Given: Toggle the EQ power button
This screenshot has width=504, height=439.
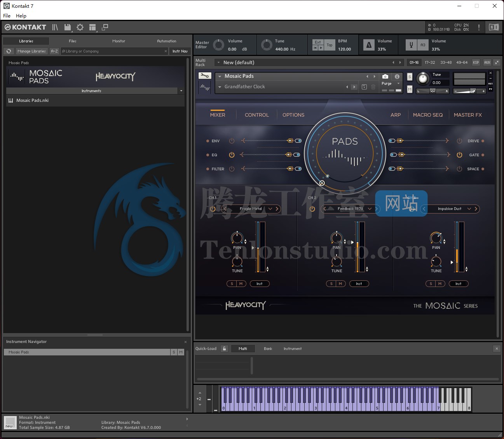Looking at the screenshot, I should (x=232, y=155).
